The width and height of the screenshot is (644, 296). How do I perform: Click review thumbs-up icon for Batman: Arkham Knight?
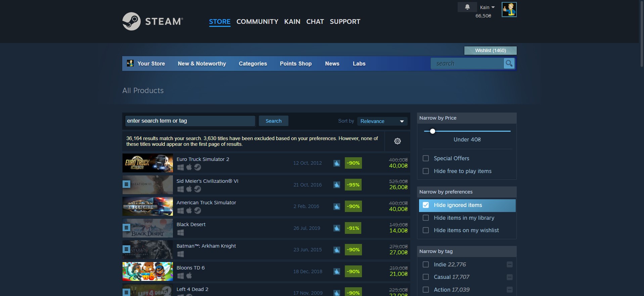click(x=337, y=250)
